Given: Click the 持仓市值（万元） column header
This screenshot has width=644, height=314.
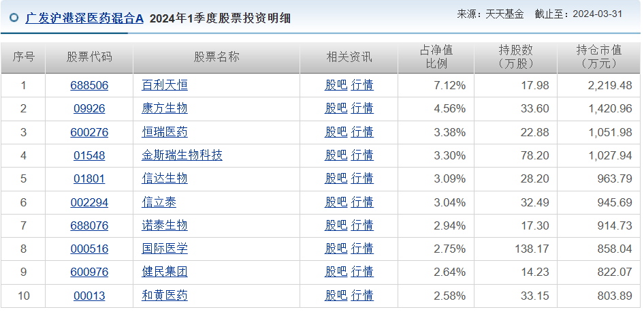Looking at the screenshot, I should [599, 57].
